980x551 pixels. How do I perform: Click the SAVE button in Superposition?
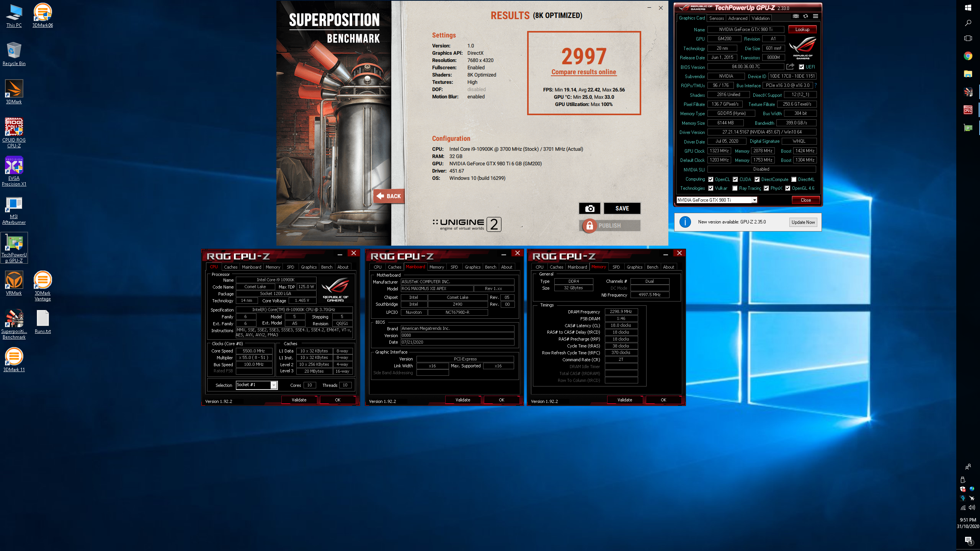click(x=622, y=209)
